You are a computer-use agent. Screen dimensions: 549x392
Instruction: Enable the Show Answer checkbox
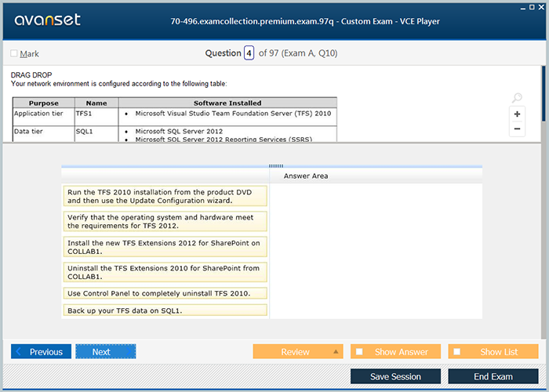(359, 352)
